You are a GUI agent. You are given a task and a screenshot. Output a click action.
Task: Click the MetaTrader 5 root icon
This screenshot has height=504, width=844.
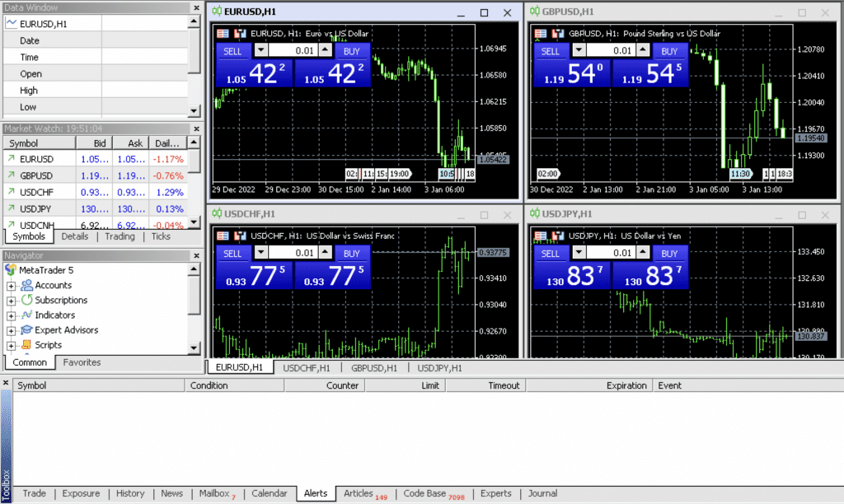(x=10, y=270)
